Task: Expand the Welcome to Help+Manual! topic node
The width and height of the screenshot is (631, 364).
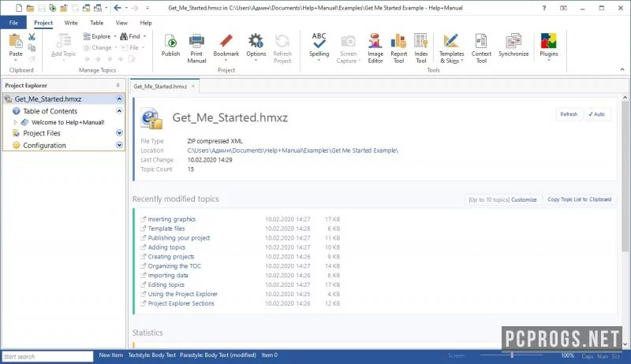Action: click(15, 122)
